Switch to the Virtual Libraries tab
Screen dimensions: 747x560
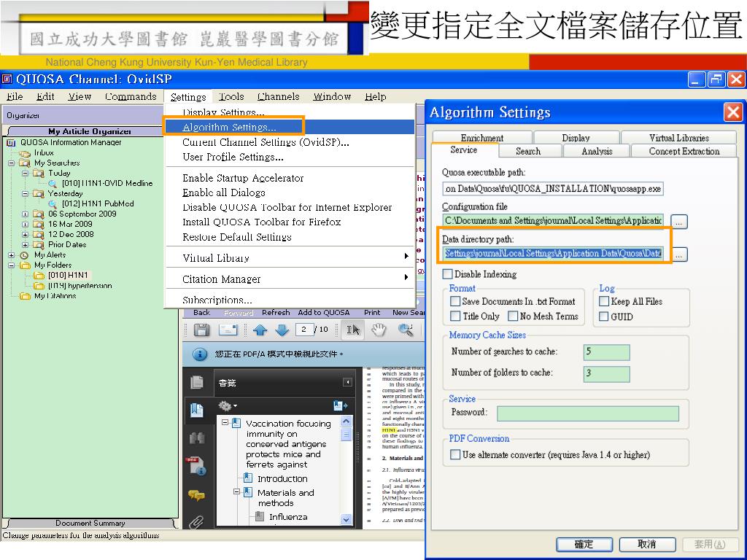679,138
